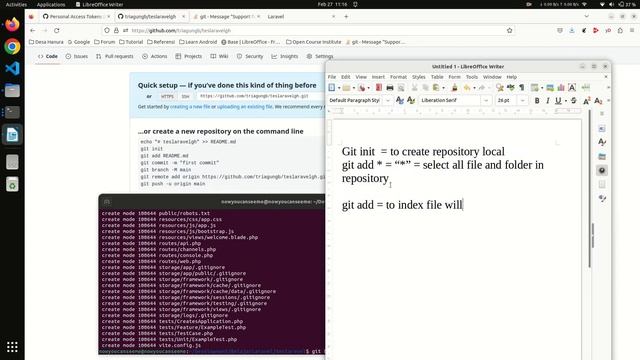This screenshot has width=640, height=360.
Task: Reload the page in the browser
Action: click(57, 31)
